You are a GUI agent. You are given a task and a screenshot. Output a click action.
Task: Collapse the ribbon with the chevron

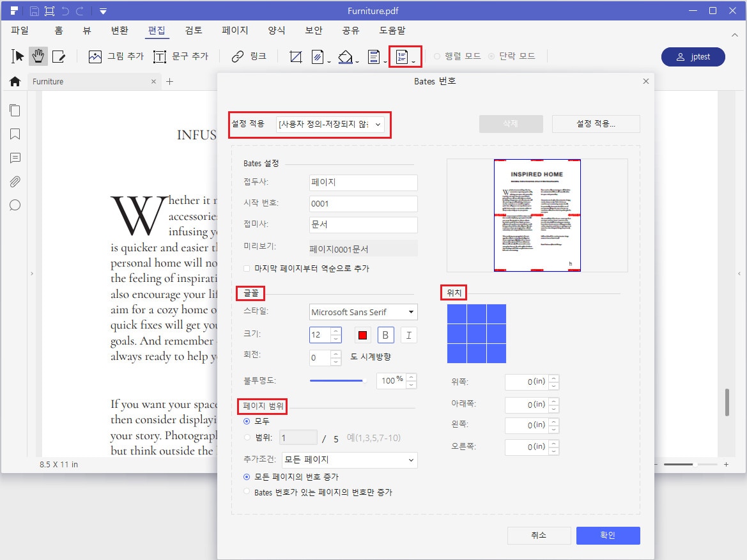click(735, 35)
